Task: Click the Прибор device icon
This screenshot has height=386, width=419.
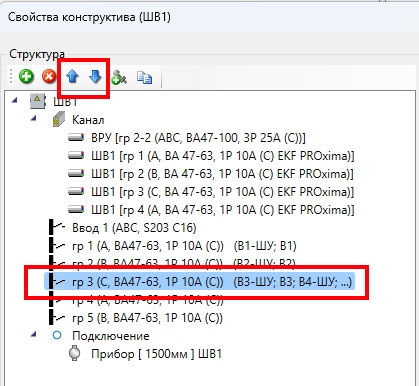Action: pos(75,353)
